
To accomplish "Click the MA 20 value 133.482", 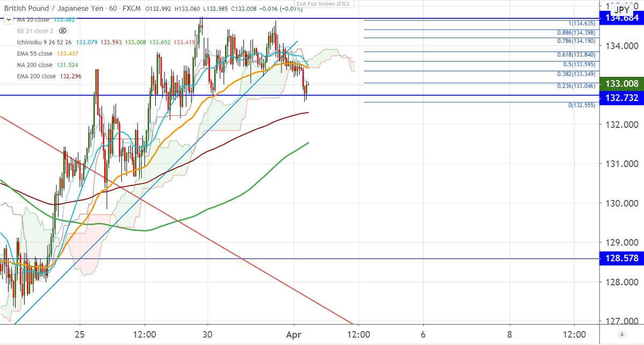I will (64, 20).
